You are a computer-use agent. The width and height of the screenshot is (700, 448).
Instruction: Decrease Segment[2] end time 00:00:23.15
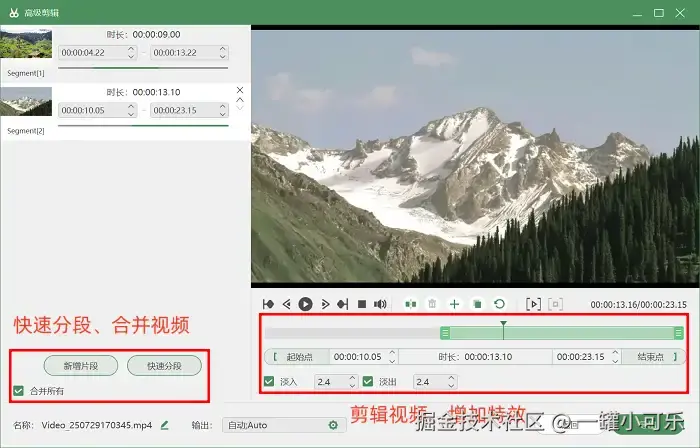coord(223,114)
